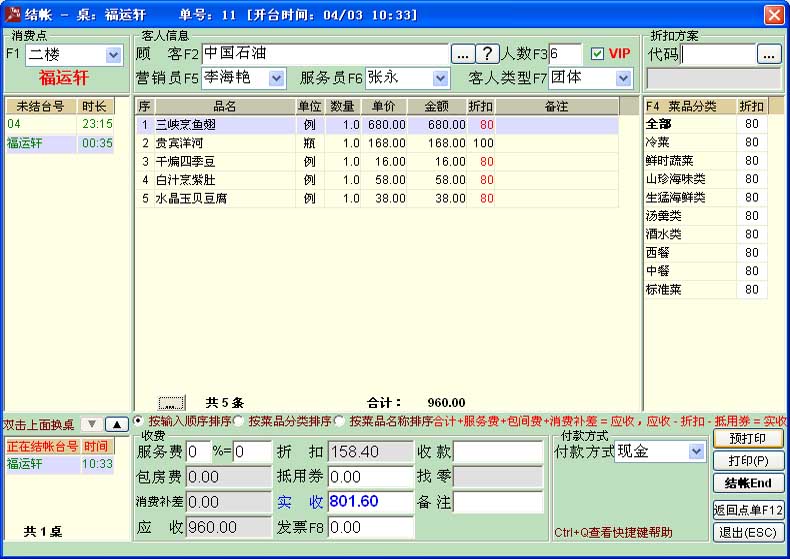Click the small ellipsis button below the dish list
Image resolution: width=790 pixels, height=559 pixels.
coord(172,402)
